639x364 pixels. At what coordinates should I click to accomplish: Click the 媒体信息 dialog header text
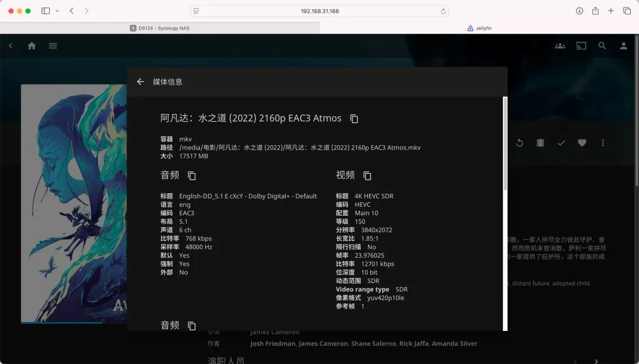click(x=167, y=82)
